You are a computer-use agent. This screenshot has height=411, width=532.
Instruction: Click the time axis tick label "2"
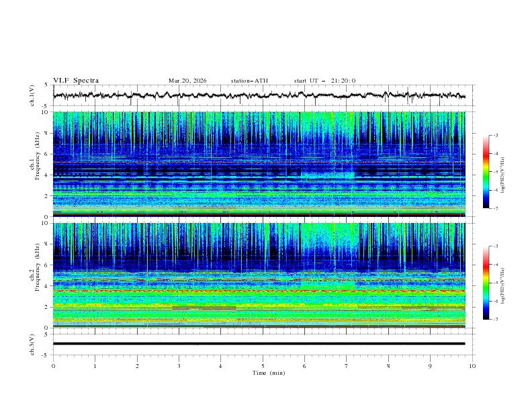click(137, 366)
